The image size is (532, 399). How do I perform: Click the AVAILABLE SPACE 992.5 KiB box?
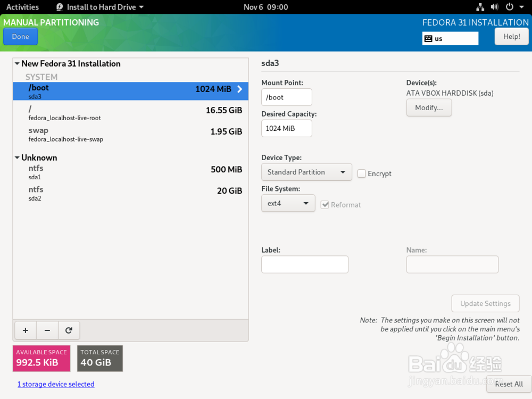click(41, 359)
